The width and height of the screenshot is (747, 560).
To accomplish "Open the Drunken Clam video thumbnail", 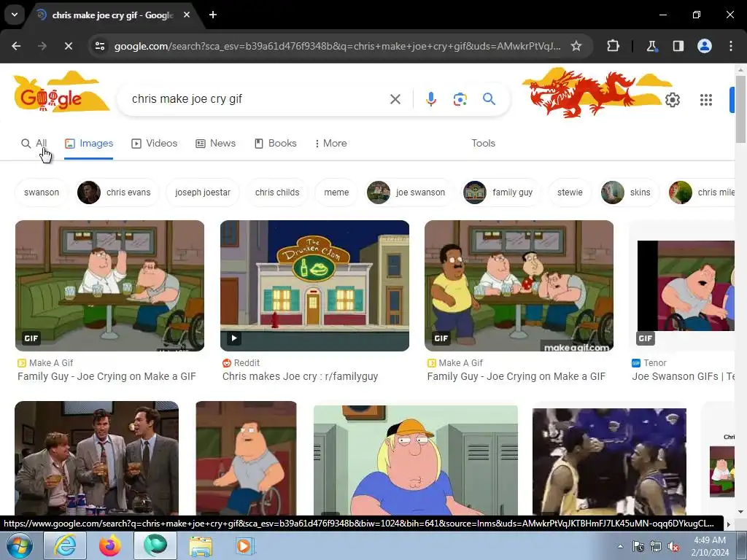I will click(x=314, y=286).
